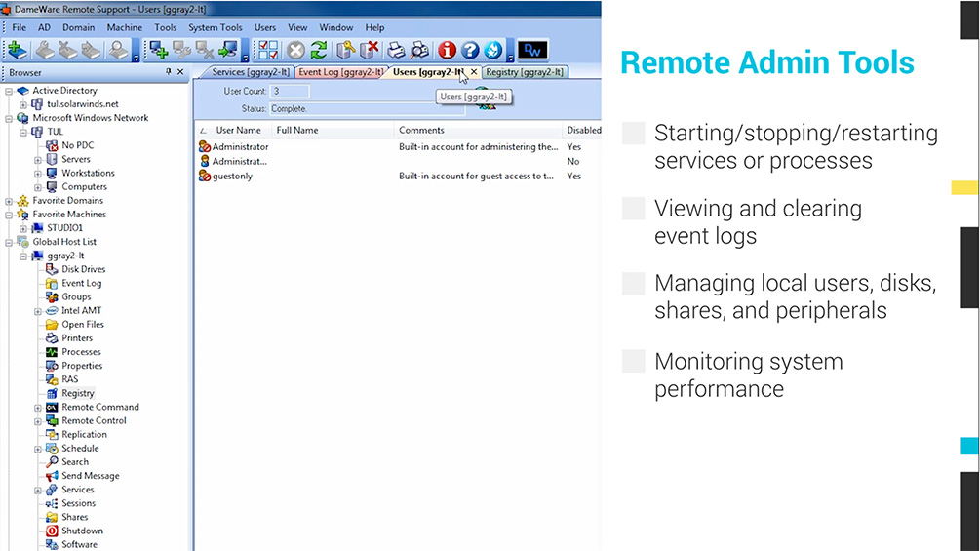Click the Status field showing Complete
The width and height of the screenshot is (980, 551).
tap(368, 108)
